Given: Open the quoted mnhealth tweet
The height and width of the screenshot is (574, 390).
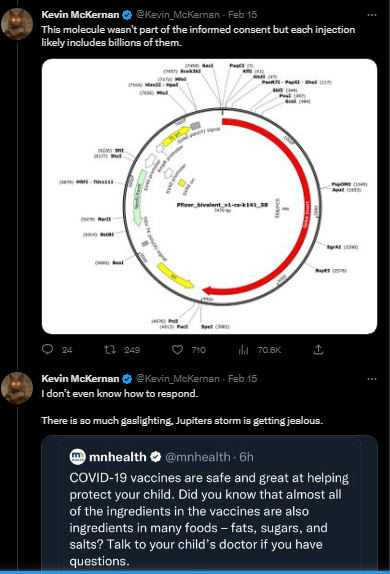Looking at the screenshot, I should pyautogui.click(x=209, y=503).
